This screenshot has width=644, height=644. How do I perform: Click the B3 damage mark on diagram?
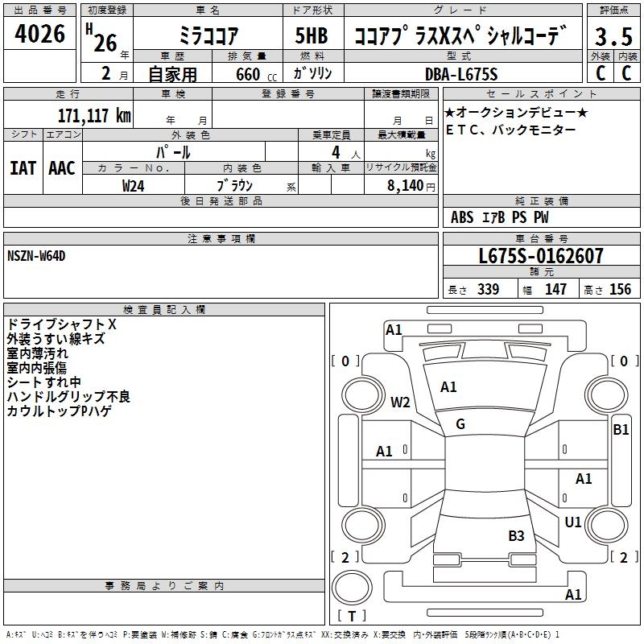point(516,535)
